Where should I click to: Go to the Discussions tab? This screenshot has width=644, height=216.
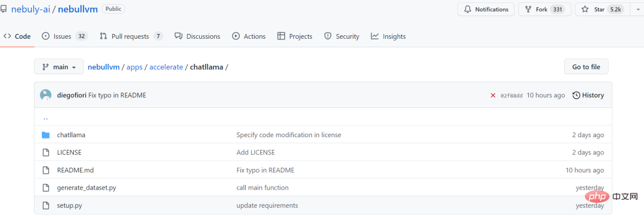pos(197,36)
